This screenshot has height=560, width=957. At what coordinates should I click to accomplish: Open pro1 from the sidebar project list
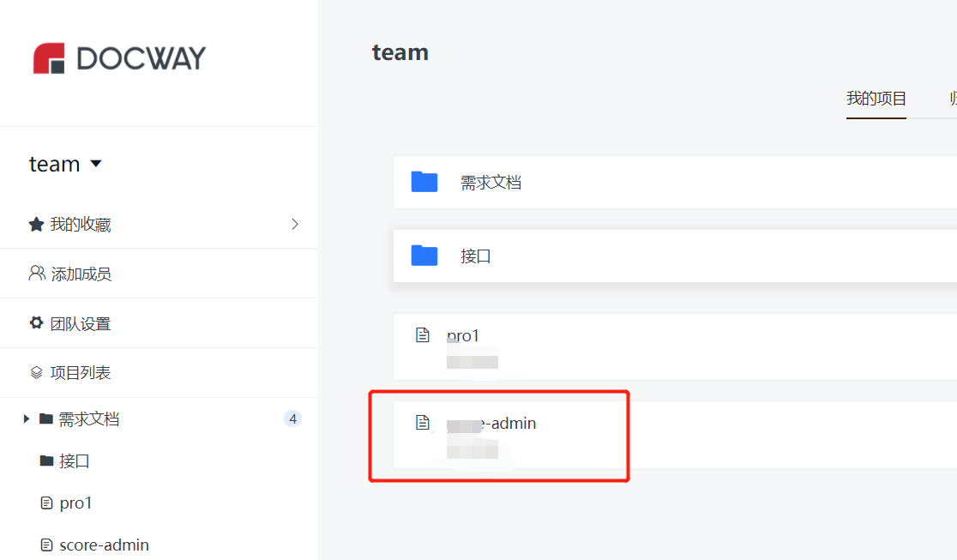coord(75,503)
